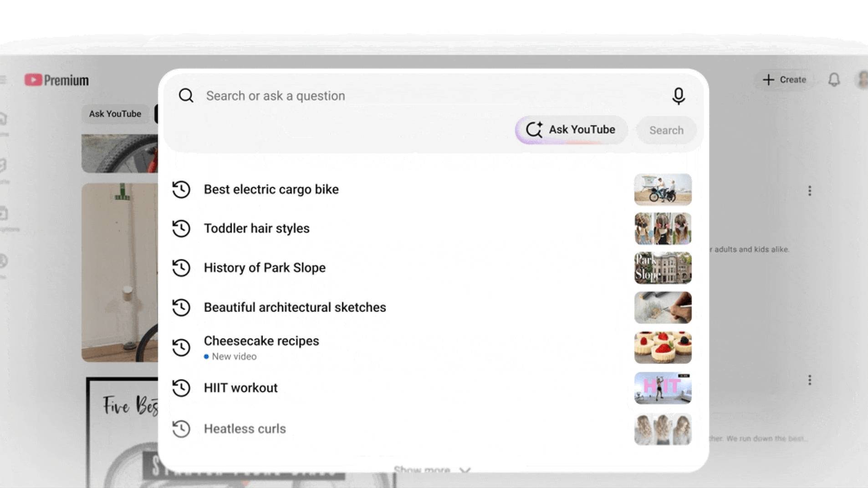This screenshot has height=488, width=868.
Task: Click history icon beside History of Park Slope
Action: (181, 268)
